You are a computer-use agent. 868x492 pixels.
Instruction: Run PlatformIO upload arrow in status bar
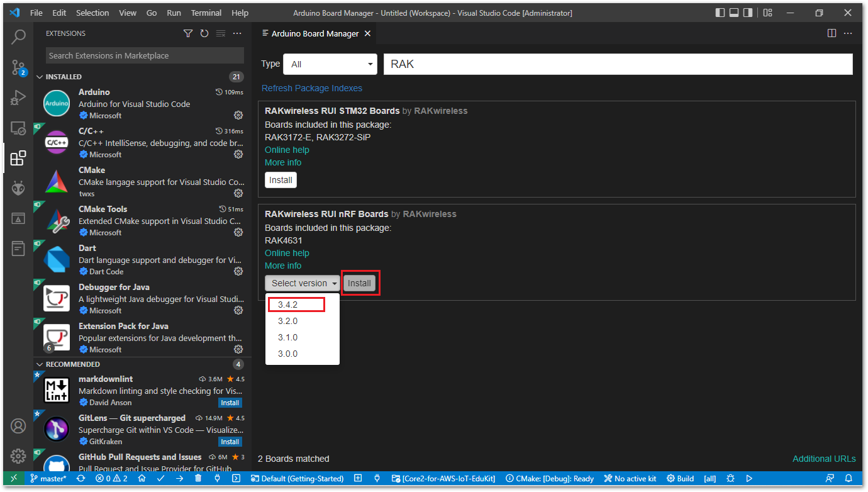(x=180, y=478)
